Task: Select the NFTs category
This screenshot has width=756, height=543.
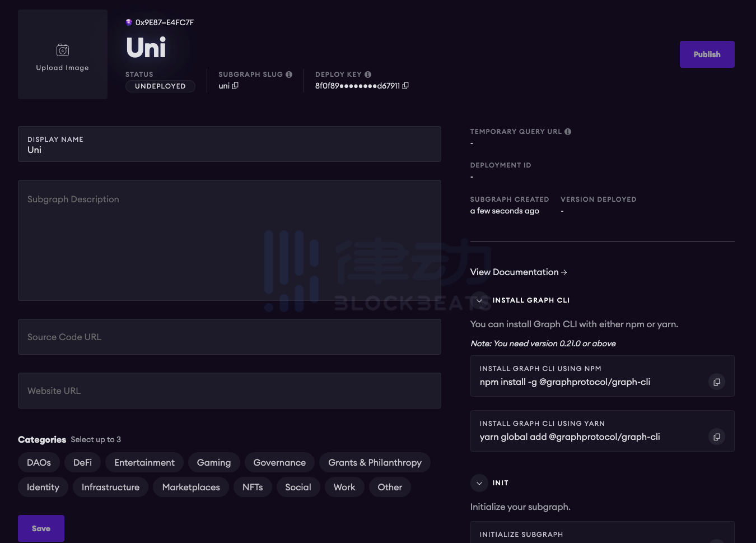Action: (253, 487)
